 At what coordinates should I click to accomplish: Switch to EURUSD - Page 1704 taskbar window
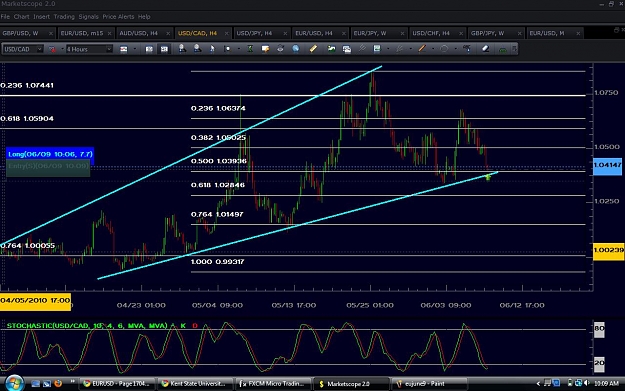coord(117,384)
